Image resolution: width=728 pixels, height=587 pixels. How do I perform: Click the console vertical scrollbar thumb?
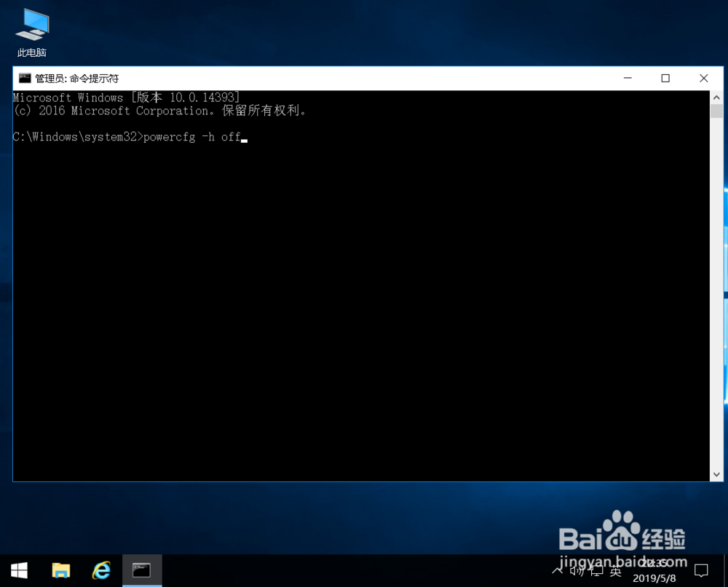point(716,111)
